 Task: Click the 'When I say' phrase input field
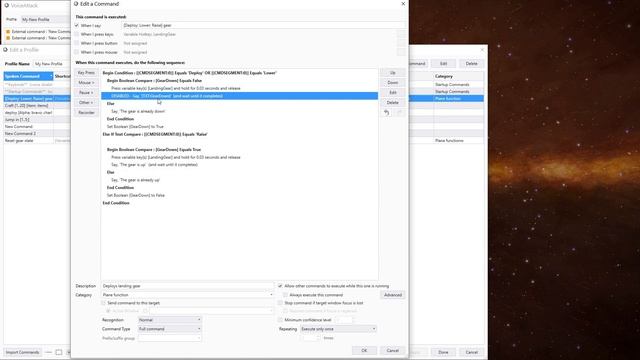[x=263, y=25]
